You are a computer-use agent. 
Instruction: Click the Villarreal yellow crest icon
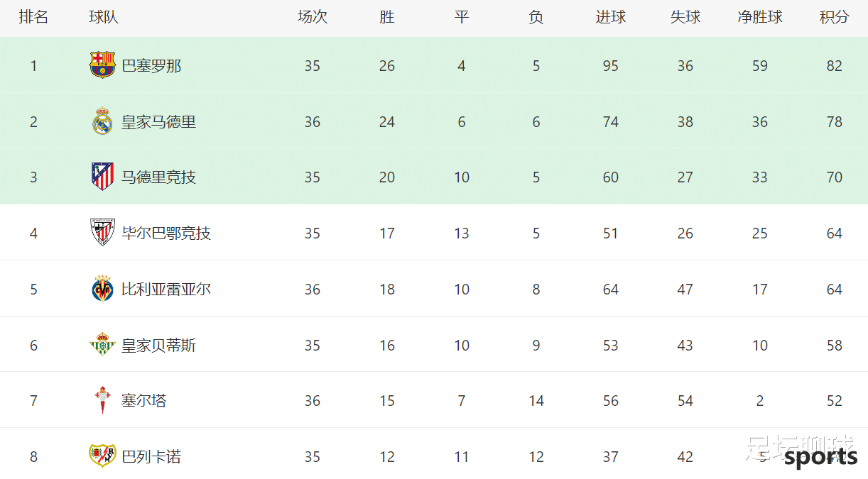point(102,289)
